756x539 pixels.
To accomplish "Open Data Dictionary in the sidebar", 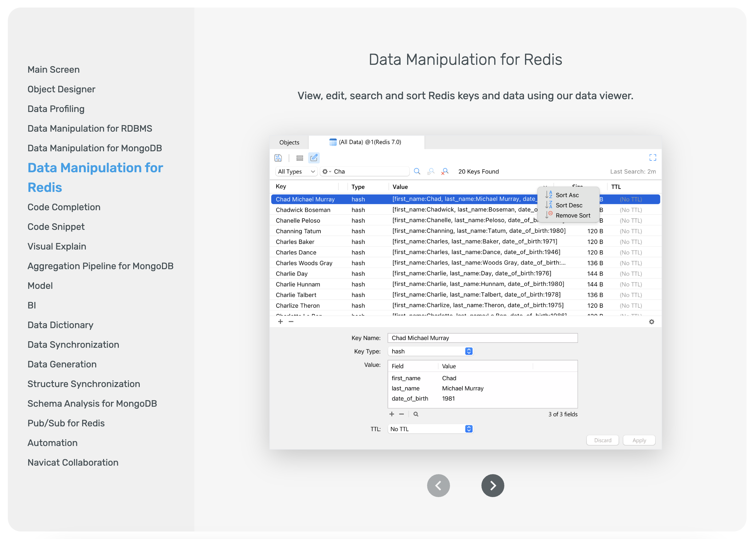I will [60, 325].
